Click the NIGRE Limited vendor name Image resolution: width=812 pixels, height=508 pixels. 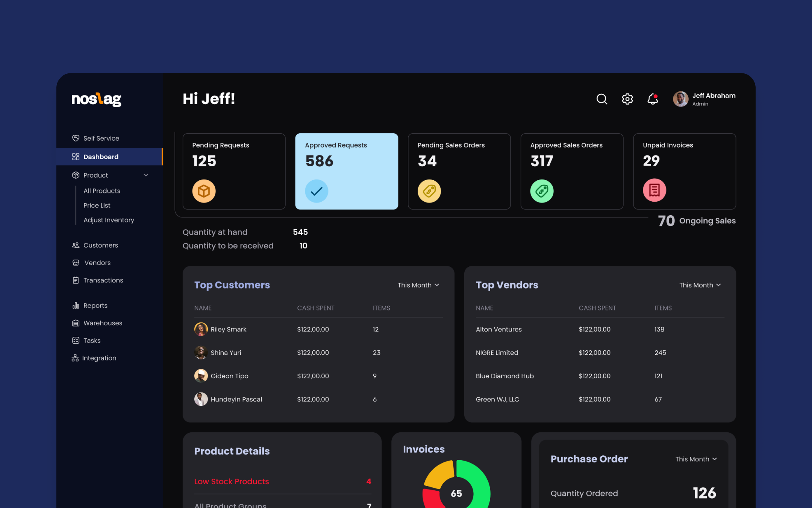[x=497, y=352]
